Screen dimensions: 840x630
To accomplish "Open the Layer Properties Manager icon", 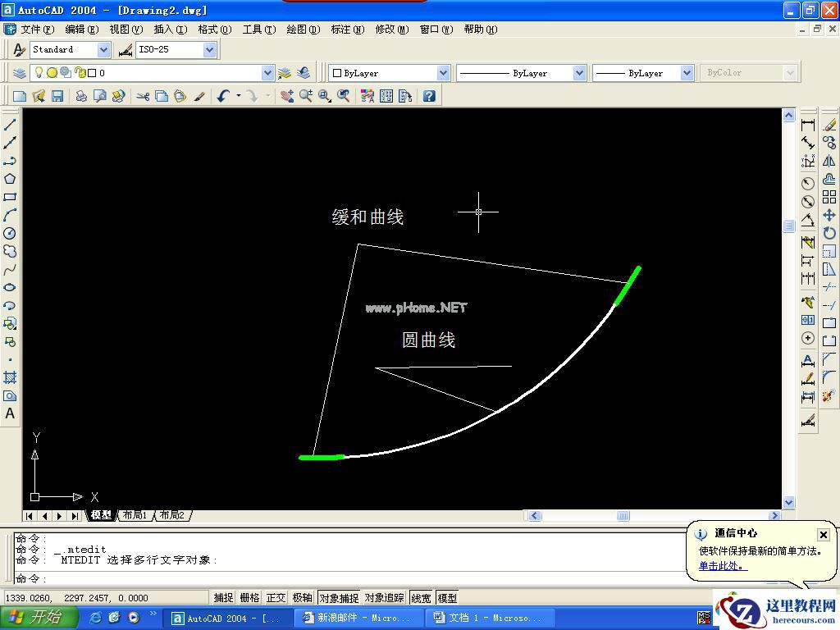I will 20,73.
